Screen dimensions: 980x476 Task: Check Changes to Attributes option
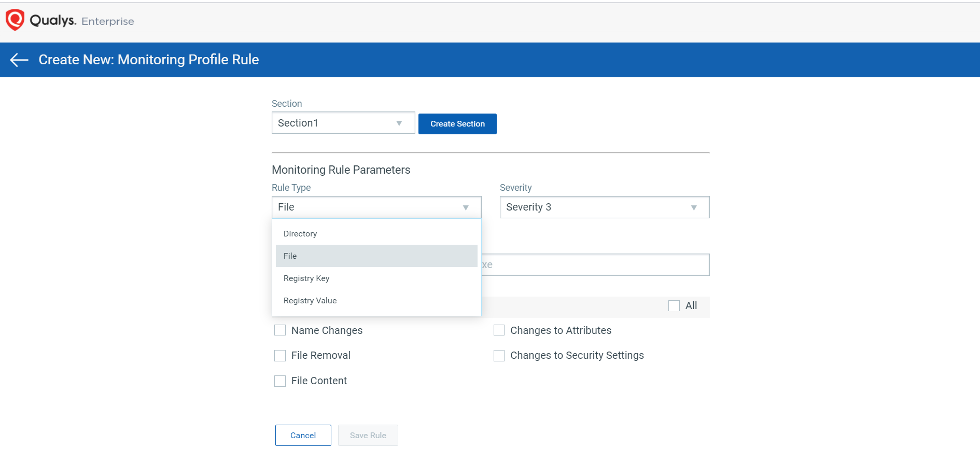click(499, 331)
